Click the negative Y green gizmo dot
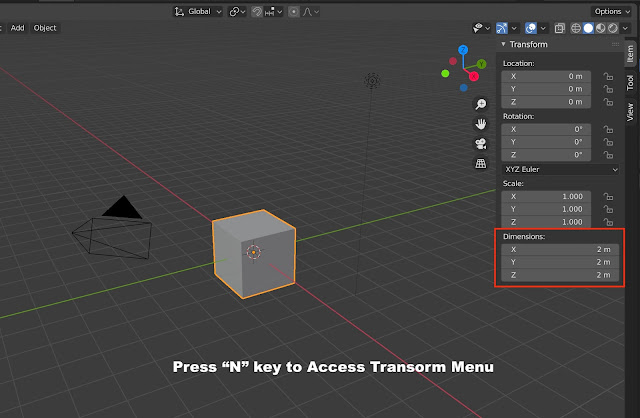 click(x=445, y=73)
